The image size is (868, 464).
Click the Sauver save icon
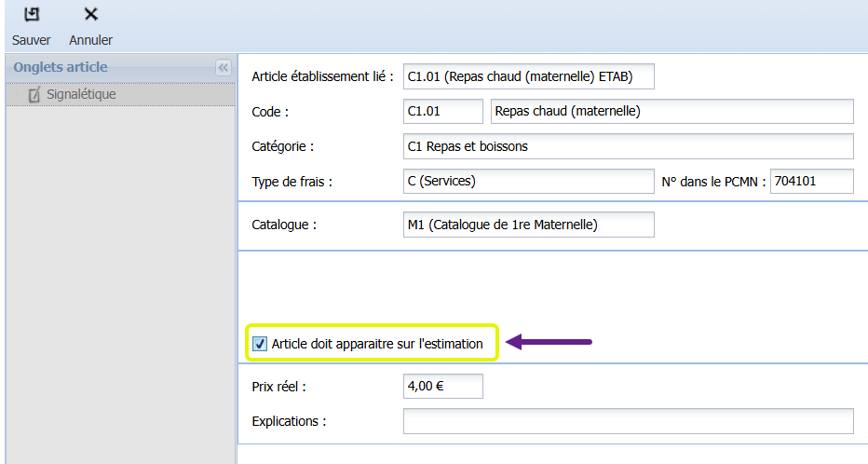click(x=32, y=14)
